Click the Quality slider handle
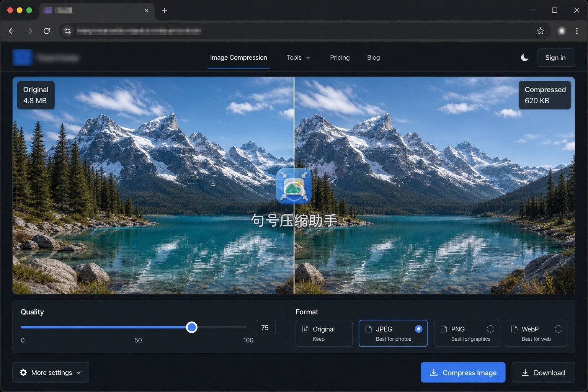Viewport: 588px width, 392px height. pyautogui.click(x=192, y=327)
